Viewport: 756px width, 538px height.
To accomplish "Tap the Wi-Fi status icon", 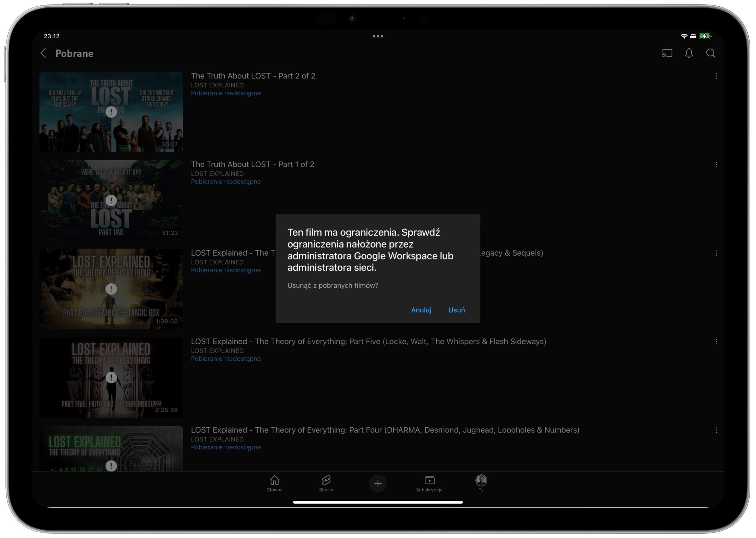I will click(684, 36).
